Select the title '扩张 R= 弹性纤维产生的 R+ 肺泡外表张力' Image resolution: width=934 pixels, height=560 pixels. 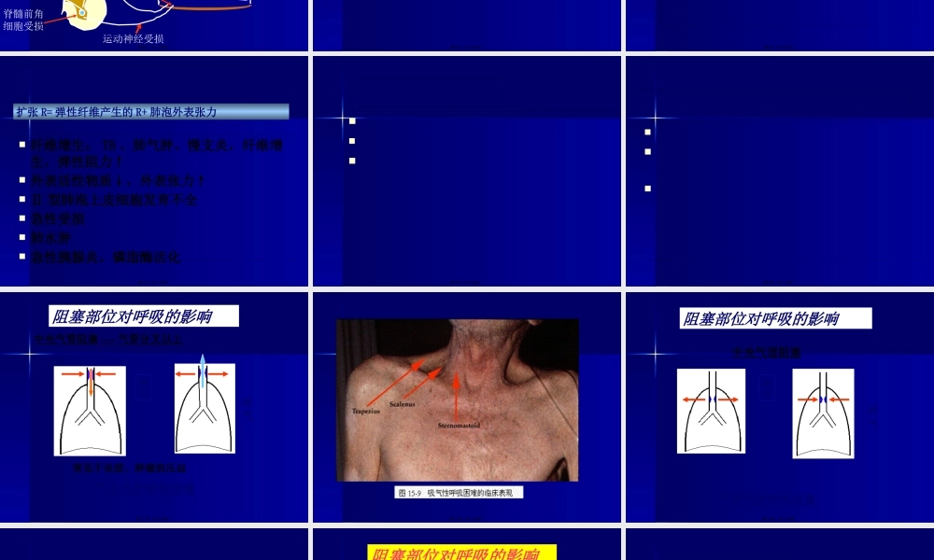point(151,112)
